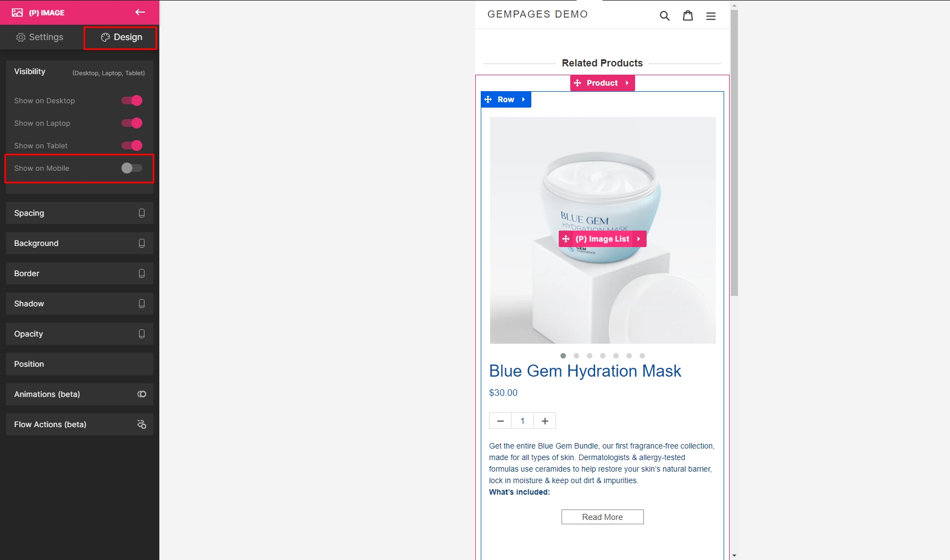950x560 pixels.
Task: Click the Animations (beta) icon
Action: tap(142, 394)
